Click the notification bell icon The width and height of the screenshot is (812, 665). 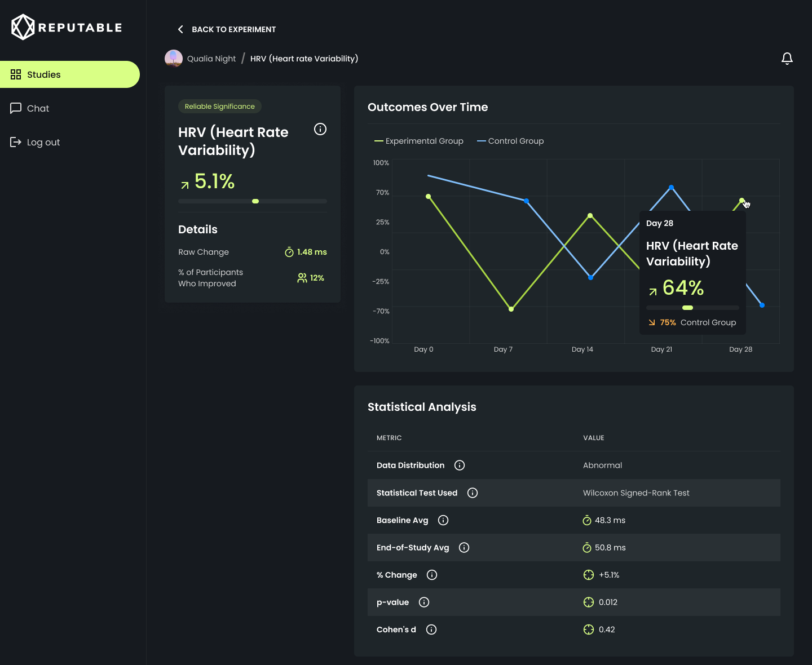pos(787,59)
